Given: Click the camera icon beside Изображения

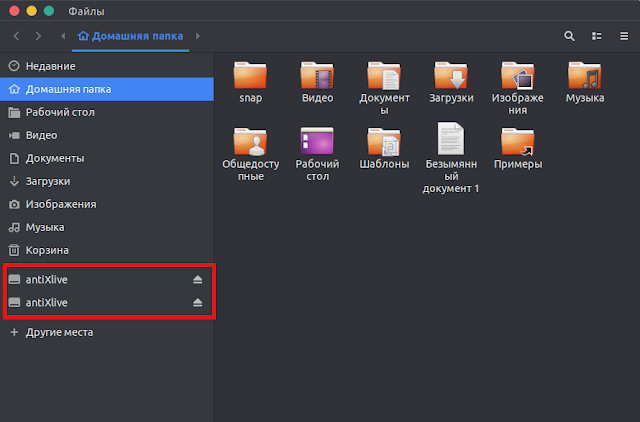Looking at the screenshot, I should [x=14, y=204].
